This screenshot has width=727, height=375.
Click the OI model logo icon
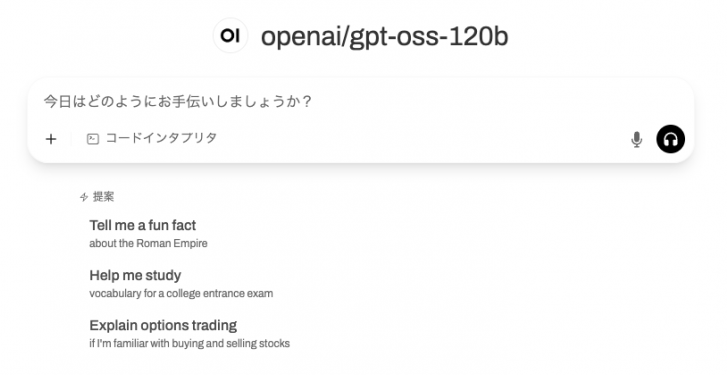(x=230, y=35)
